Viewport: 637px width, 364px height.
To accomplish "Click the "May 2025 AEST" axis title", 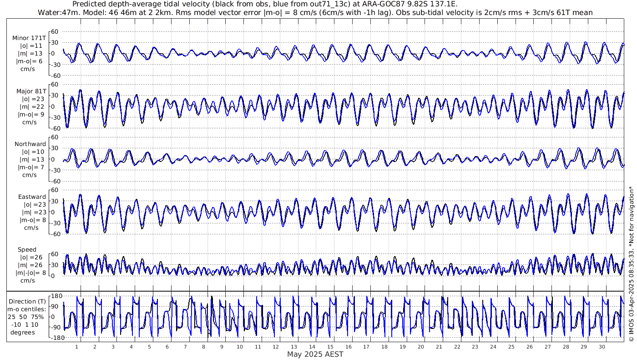I will click(x=315, y=354).
